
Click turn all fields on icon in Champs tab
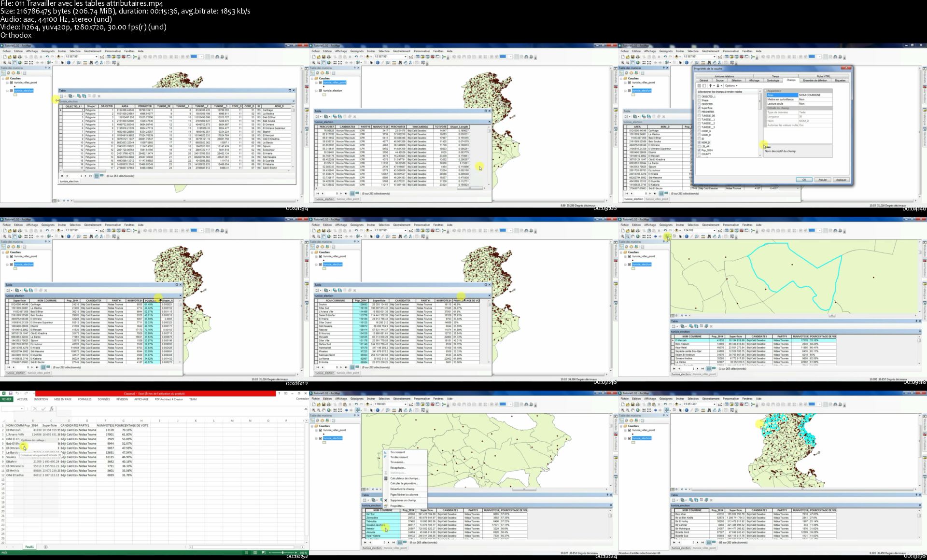click(699, 85)
